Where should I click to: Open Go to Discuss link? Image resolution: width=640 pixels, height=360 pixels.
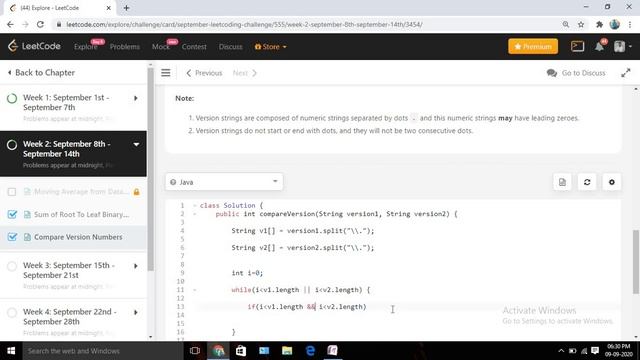tap(576, 73)
